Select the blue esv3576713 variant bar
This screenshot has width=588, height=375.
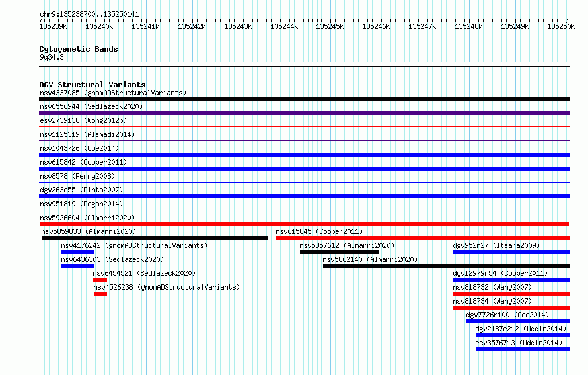(x=523, y=349)
